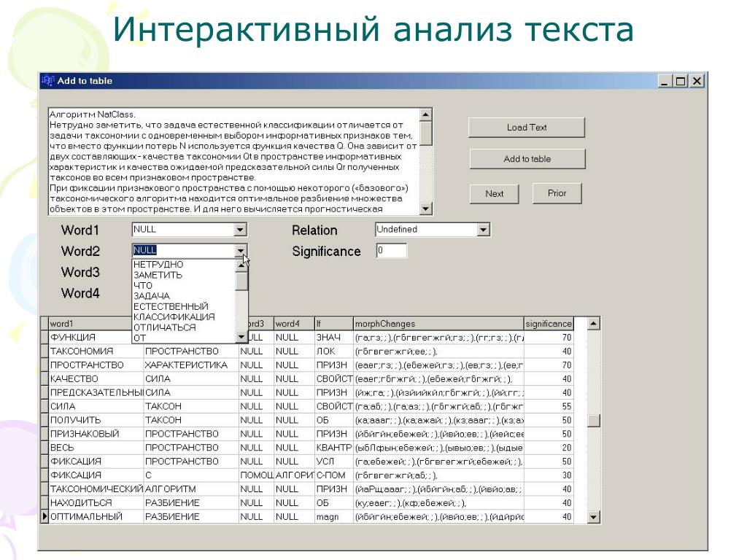This screenshot has width=747, height=560.
Task: Select the НАХОДИТЬСЯ cell in word1
Action: pyautogui.click(x=96, y=503)
